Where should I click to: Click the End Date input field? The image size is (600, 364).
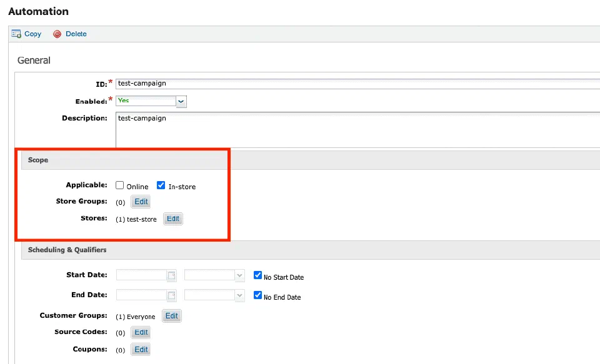(142, 295)
